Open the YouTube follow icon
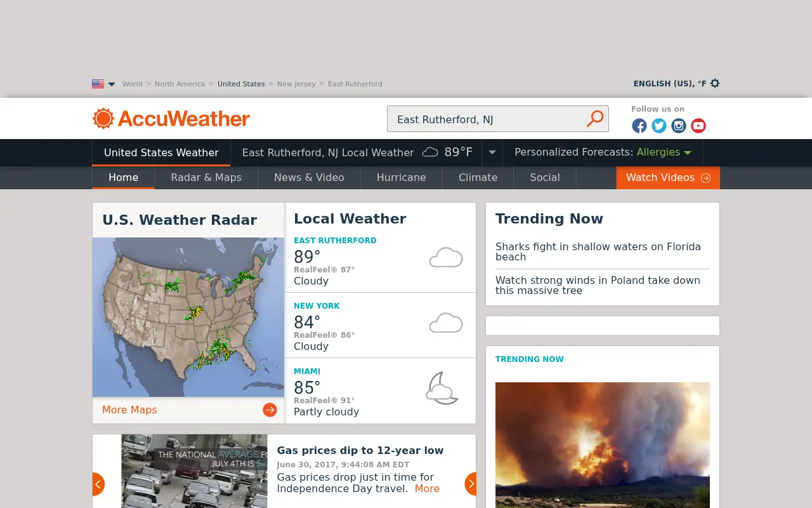 698,126
